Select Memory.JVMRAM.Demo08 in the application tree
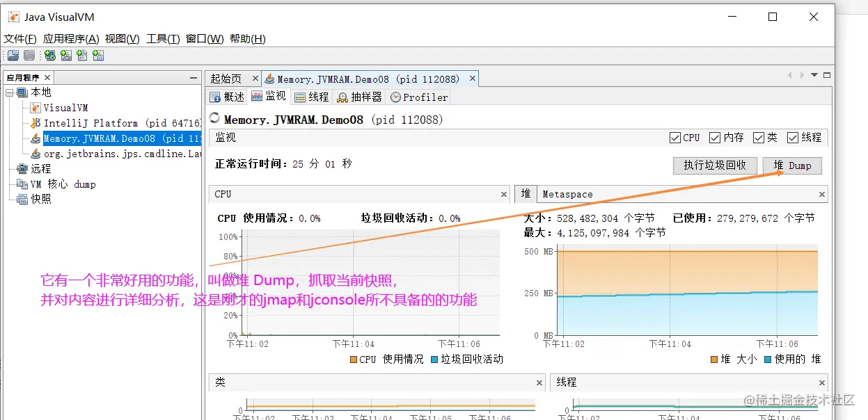The width and height of the screenshot is (868, 420). (122, 138)
